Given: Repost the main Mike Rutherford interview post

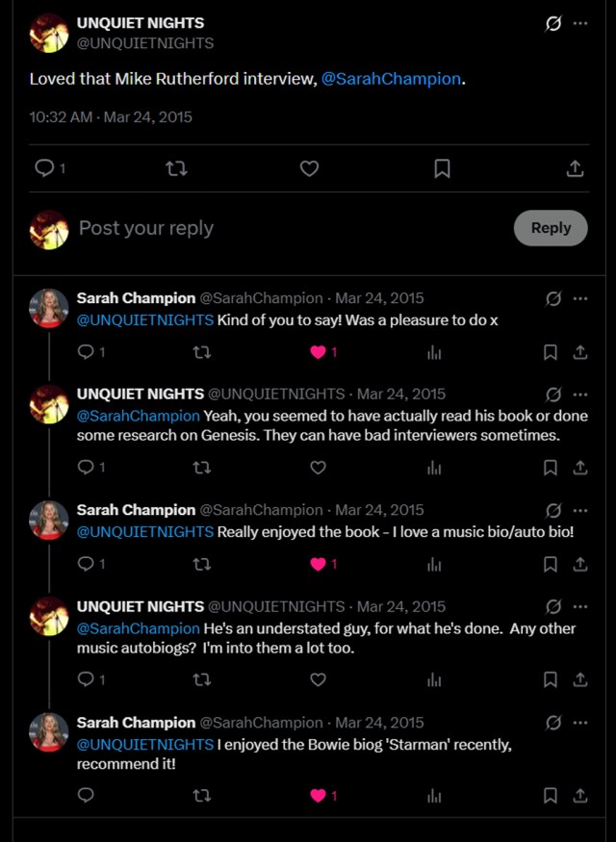Looking at the screenshot, I should tap(176, 168).
